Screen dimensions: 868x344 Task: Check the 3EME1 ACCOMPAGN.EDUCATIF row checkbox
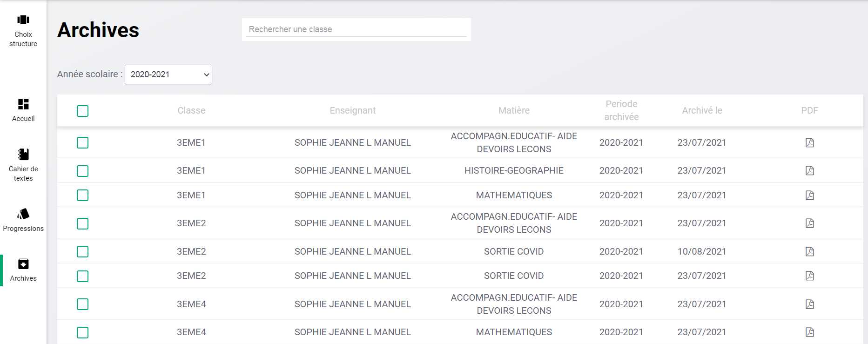click(82, 142)
